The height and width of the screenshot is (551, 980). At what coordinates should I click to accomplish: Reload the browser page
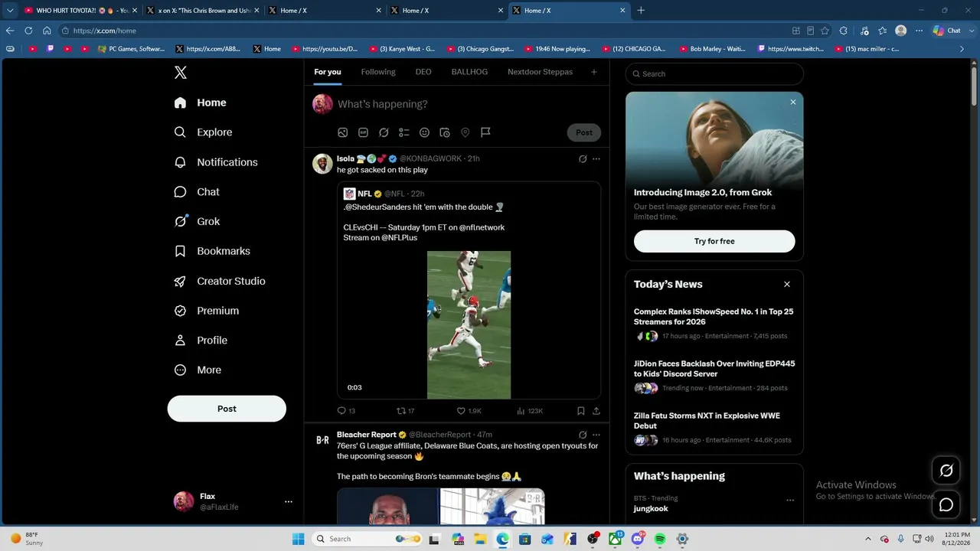point(28,31)
